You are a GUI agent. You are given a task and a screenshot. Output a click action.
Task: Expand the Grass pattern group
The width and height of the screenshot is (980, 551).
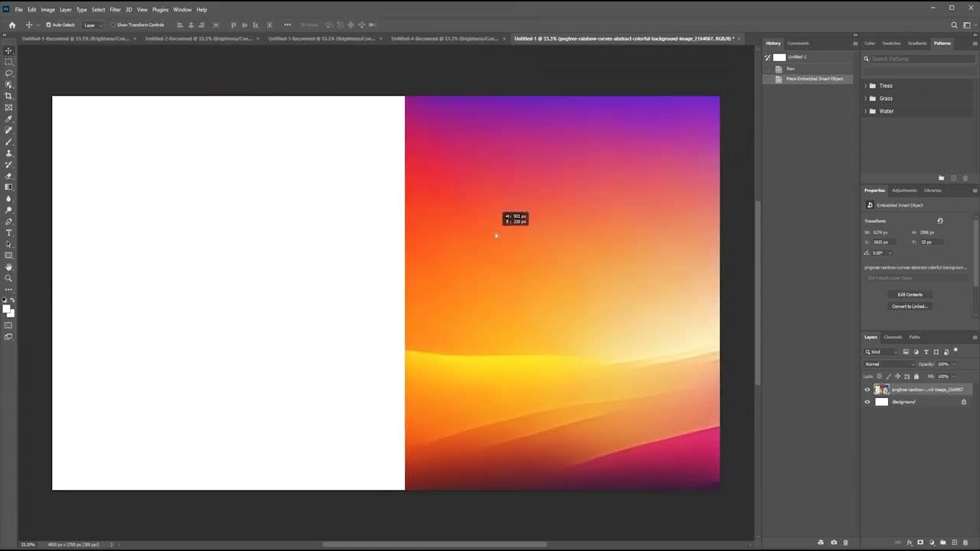pyautogui.click(x=866, y=98)
